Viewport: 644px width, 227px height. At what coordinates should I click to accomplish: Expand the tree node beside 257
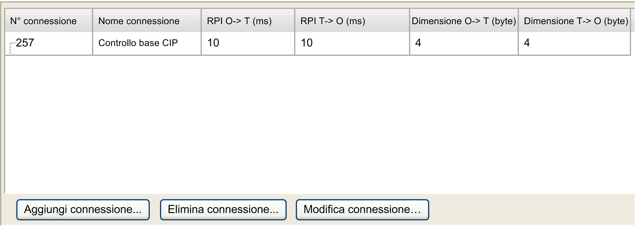click(11, 45)
